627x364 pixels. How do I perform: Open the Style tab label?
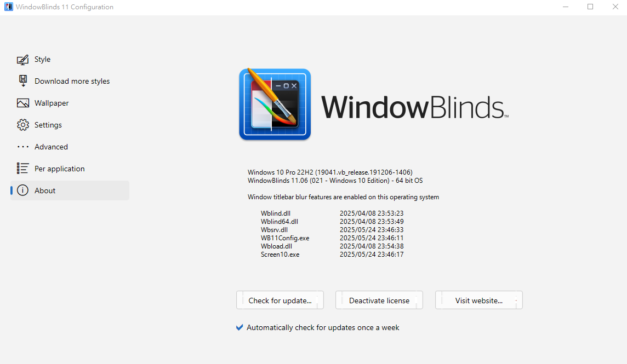(x=42, y=60)
